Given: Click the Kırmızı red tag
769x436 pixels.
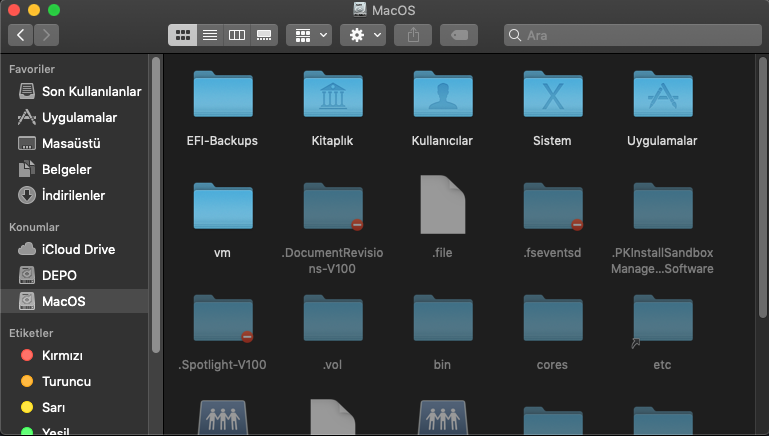Looking at the screenshot, I should 62,355.
